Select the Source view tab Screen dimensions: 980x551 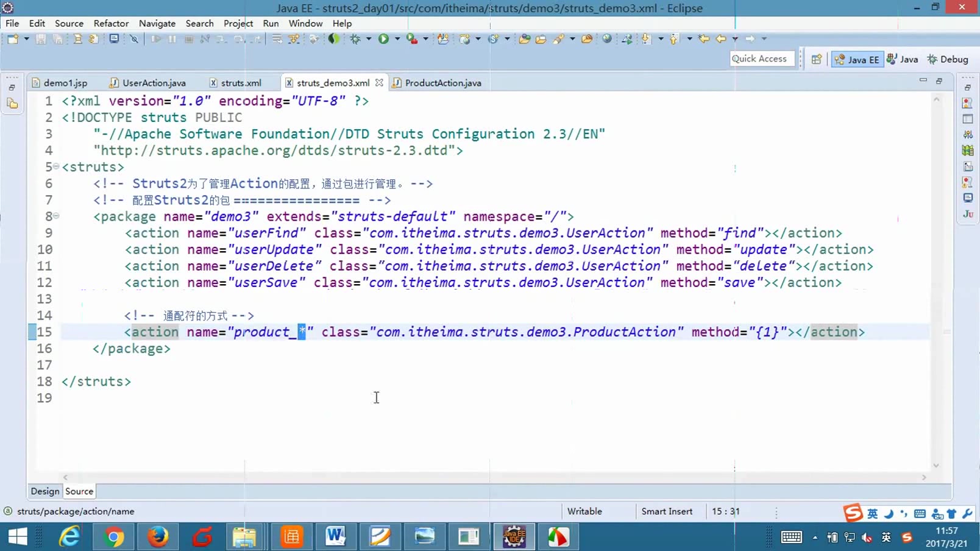[79, 491]
